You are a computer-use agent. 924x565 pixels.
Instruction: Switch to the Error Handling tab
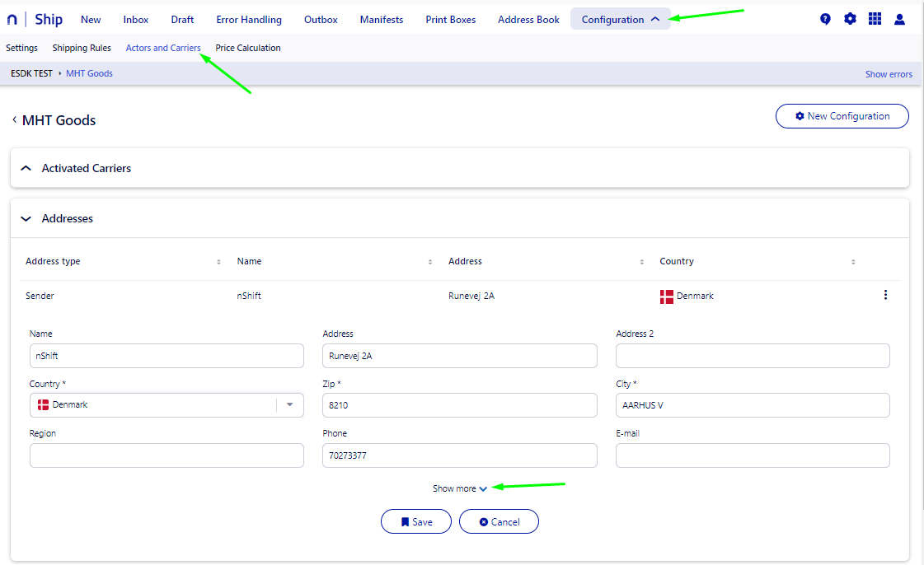(x=248, y=19)
